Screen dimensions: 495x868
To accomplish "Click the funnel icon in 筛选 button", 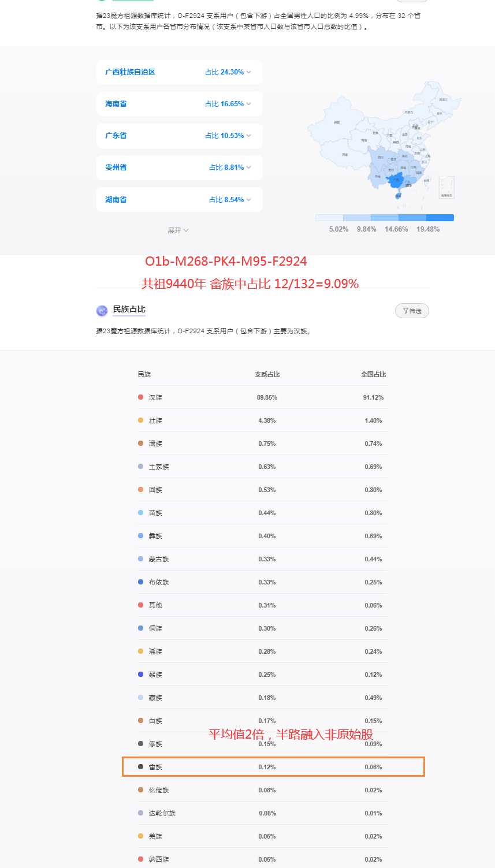I will (405, 311).
